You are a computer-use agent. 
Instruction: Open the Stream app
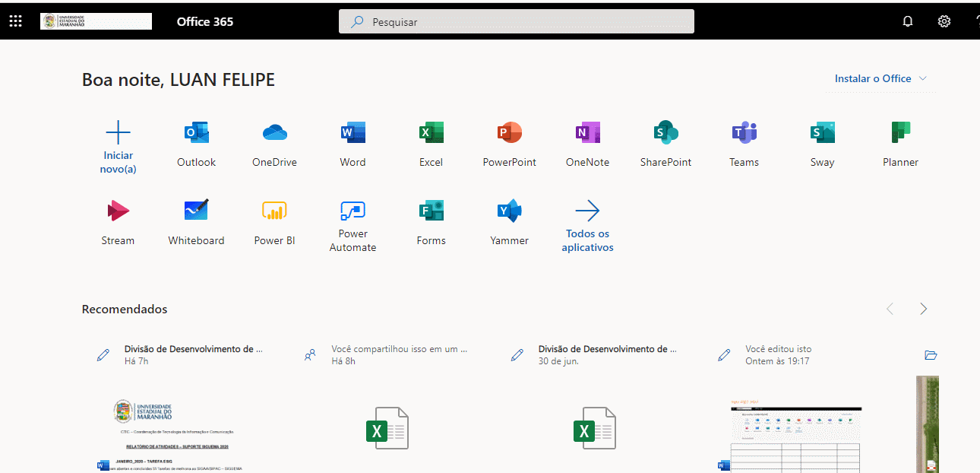click(118, 222)
